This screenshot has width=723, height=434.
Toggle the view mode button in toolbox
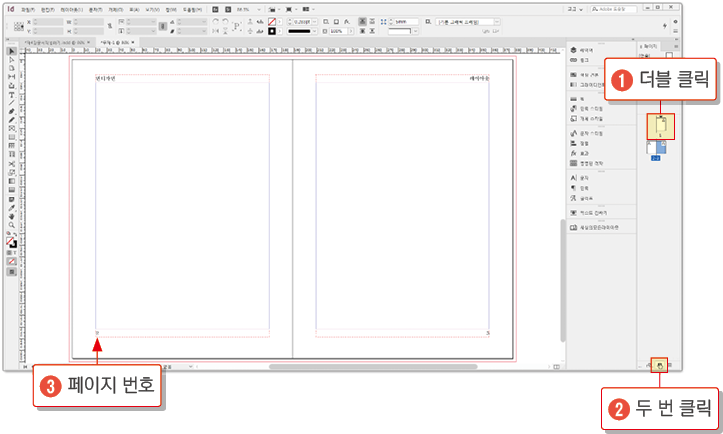point(12,272)
